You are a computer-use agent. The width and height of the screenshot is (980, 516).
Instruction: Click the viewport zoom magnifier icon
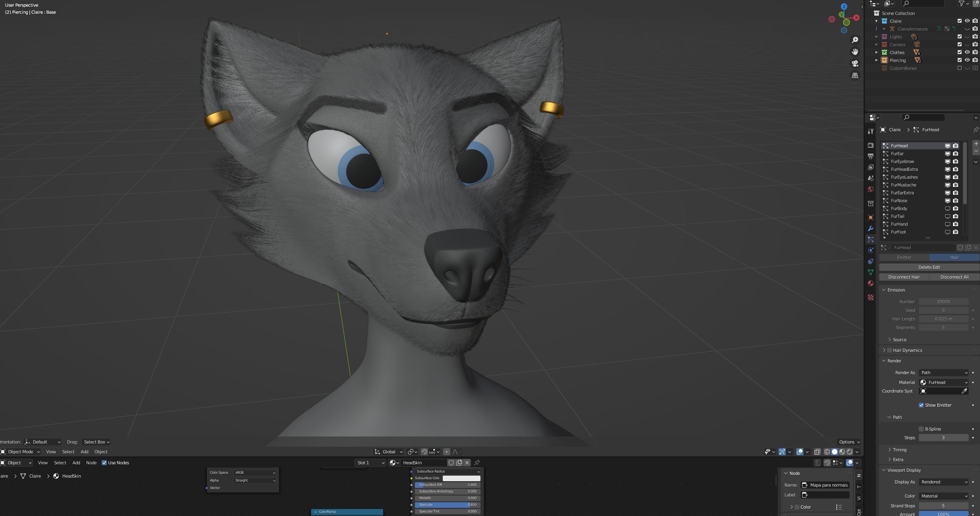point(855,40)
